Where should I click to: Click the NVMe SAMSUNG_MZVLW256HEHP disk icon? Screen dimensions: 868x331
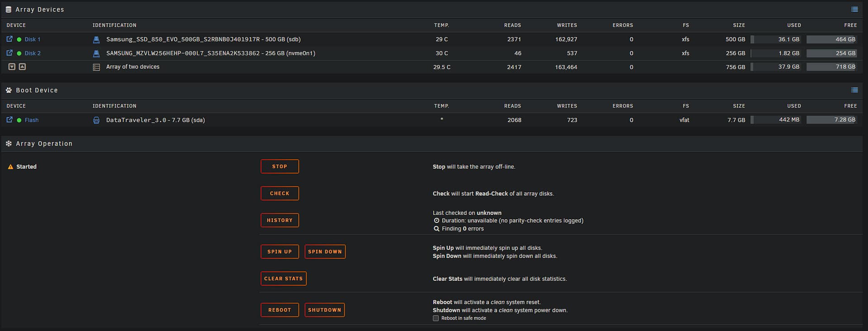pyautogui.click(x=96, y=53)
